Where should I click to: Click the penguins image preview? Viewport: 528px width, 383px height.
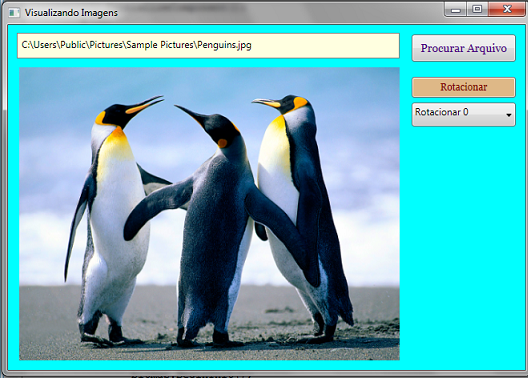coord(209,214)
